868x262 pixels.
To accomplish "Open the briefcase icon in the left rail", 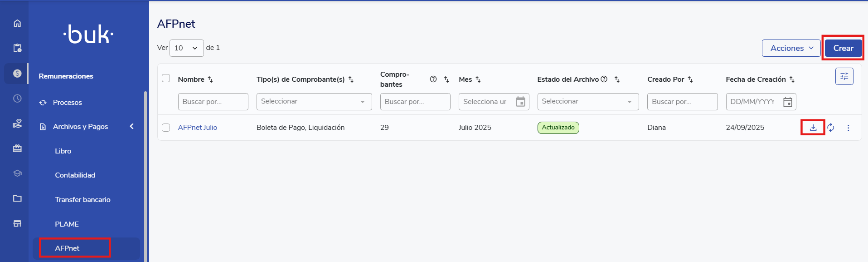I will (x=17, y=148).
